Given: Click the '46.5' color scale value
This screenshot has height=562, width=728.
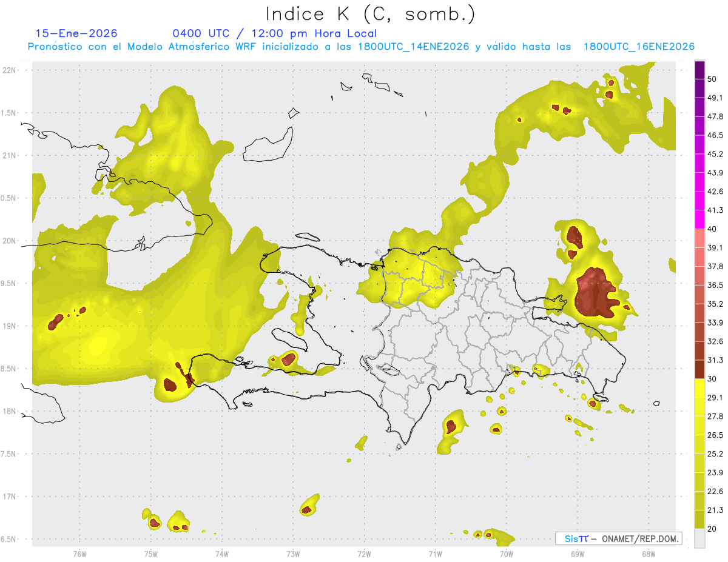Looking at the screenshot, I should (715, 135).
